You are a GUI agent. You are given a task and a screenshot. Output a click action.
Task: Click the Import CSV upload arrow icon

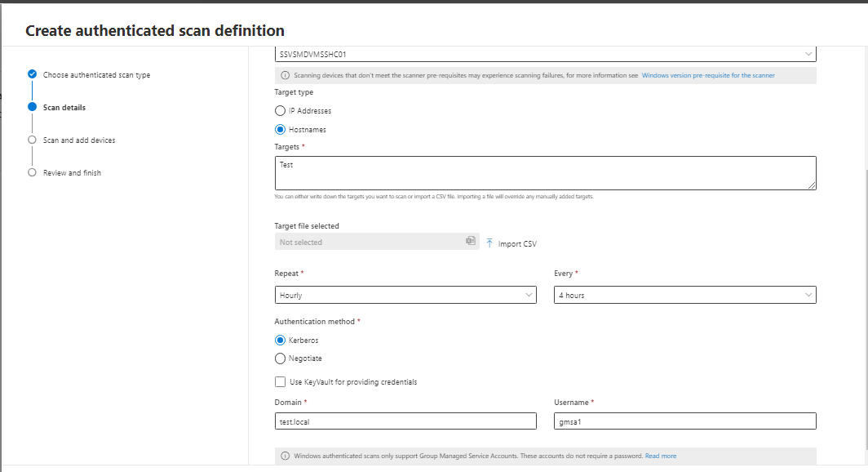coord(489,243)
